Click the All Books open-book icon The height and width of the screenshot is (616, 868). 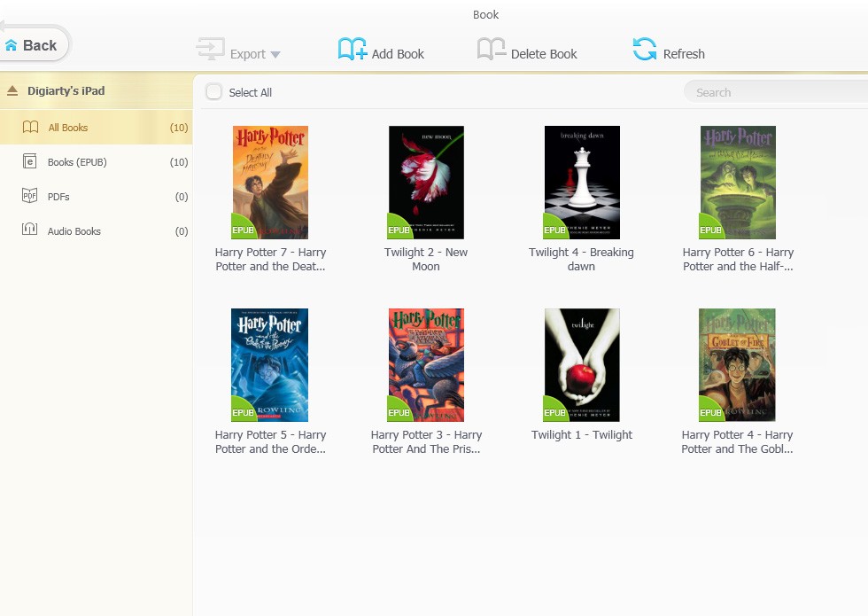tap(30, 128)
